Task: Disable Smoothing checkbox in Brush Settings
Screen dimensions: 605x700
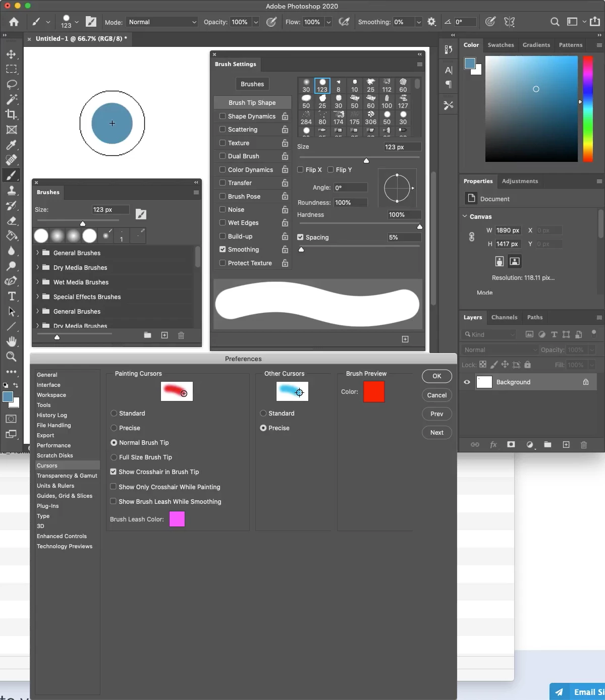Action: tap(223, 249)
